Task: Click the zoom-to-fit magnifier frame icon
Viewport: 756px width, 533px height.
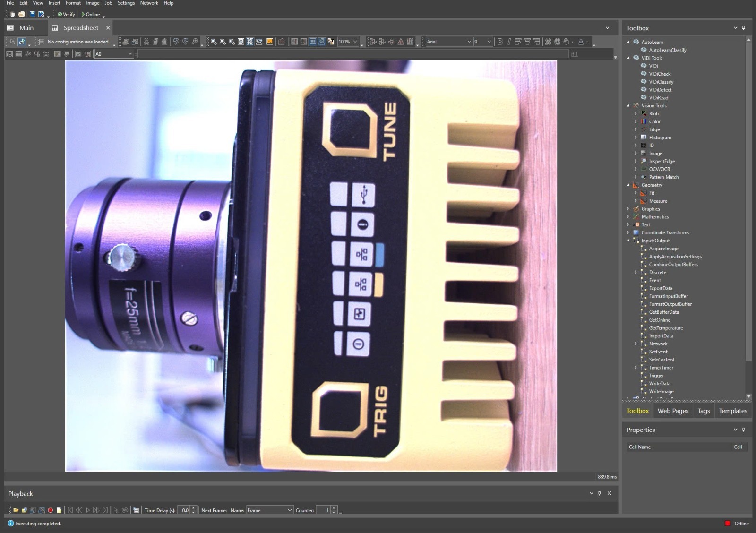Action: (241, 42)
